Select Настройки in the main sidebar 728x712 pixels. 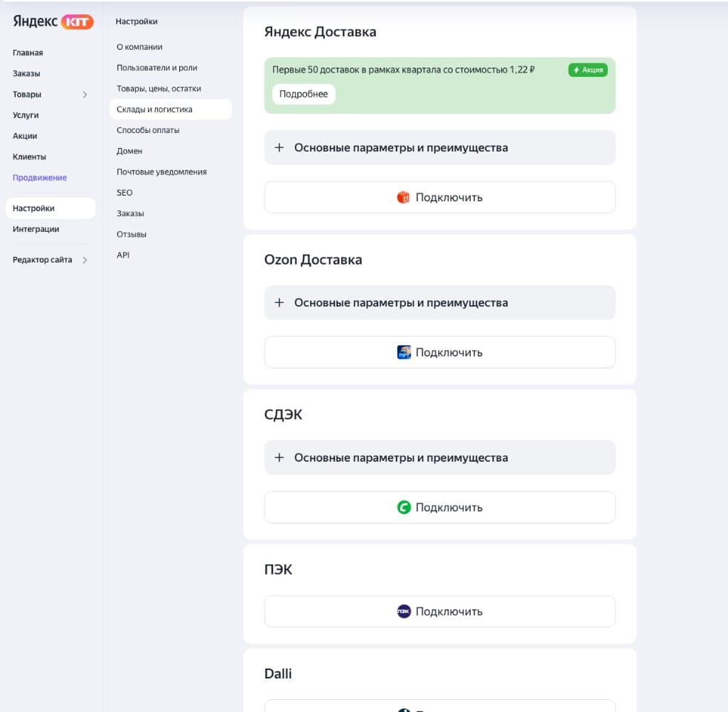50,208
